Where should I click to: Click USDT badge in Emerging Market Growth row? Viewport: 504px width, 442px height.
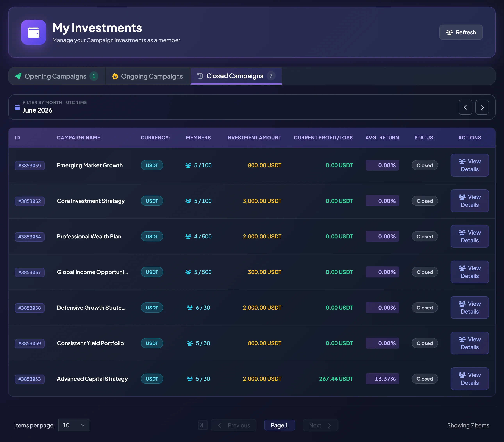[x=152, y=165]
